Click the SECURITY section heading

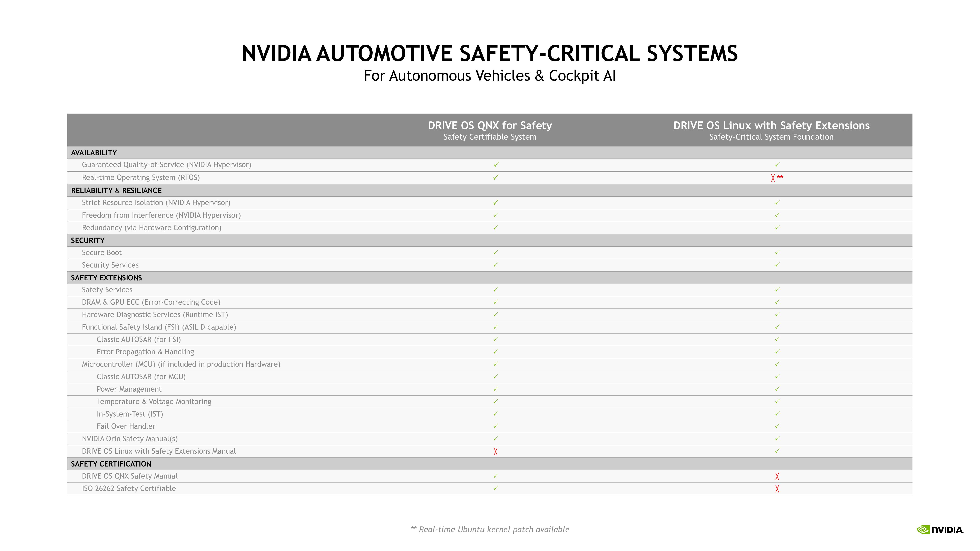88,241
